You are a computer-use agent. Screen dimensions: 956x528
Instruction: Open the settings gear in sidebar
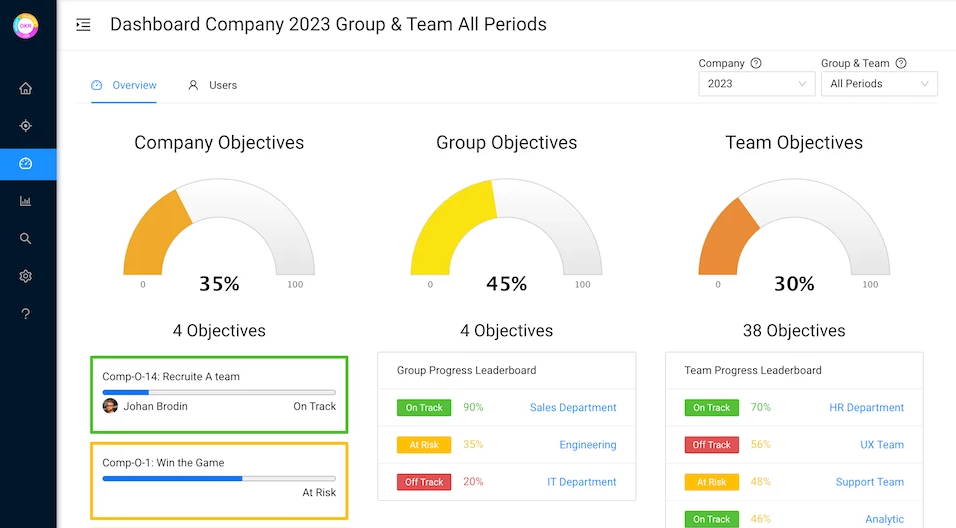25,276
